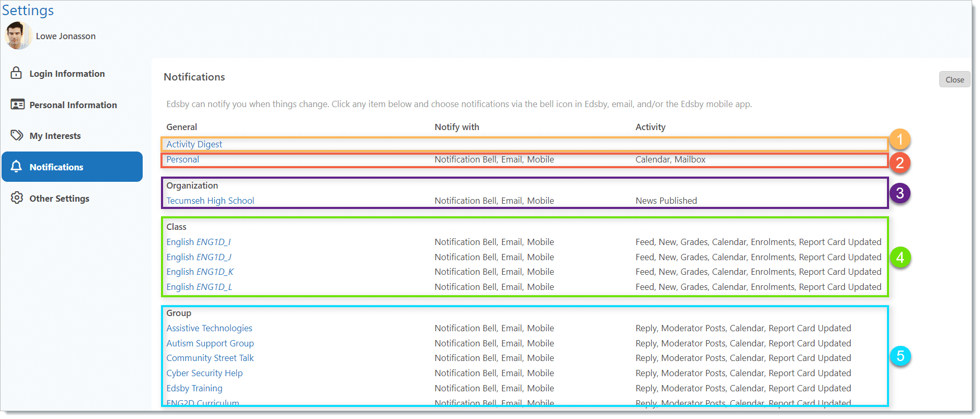Click the lock icon beside Login Information
Viewport: 980px width, 419px height.
(x=16, y=73)
